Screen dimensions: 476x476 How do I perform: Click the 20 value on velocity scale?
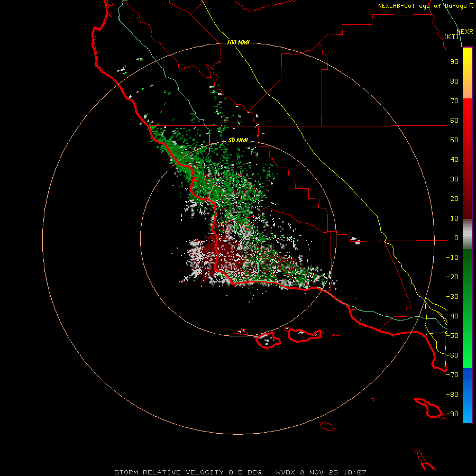454,199
